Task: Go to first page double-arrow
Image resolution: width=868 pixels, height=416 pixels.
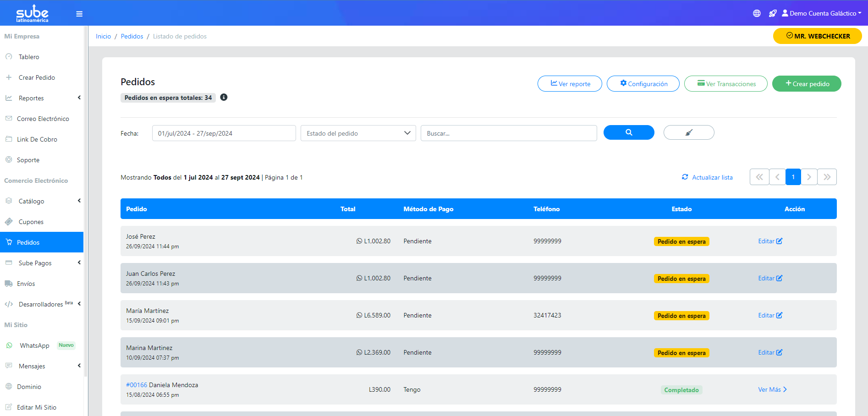Action: tap(759, 177)
